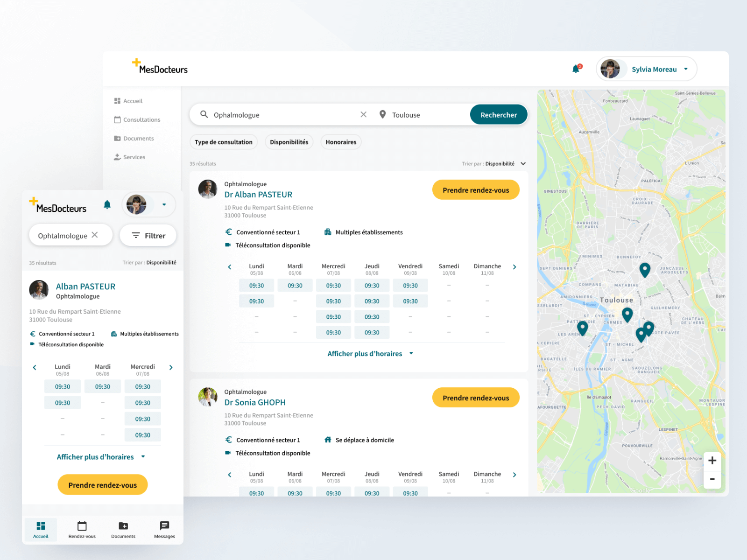
Task: Switch to Accueil tab in mobile bottom bar
Action: pos(41,530)
